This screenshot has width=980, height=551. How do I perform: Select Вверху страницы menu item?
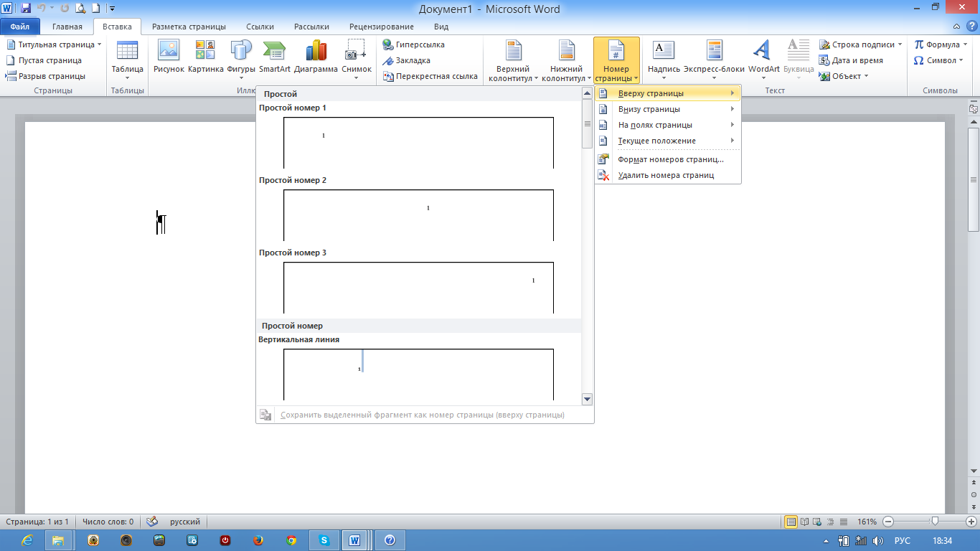[x=668, y=93]
